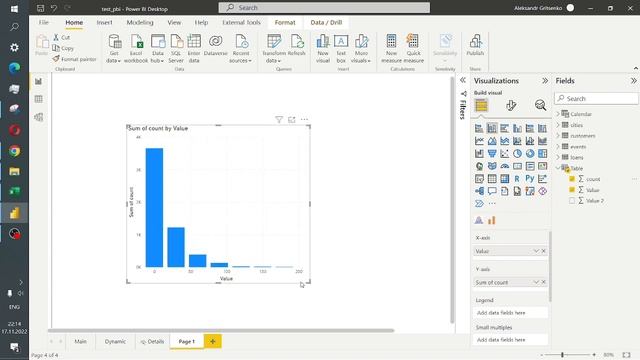Screen dimensions: 640x360
Task: Uncheck the Value field checkbox
Action: tap(572, 190)
